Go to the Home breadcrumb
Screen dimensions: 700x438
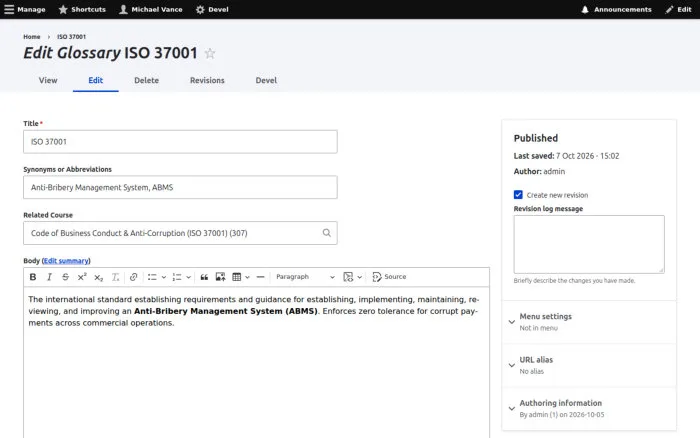pos(32,37)
